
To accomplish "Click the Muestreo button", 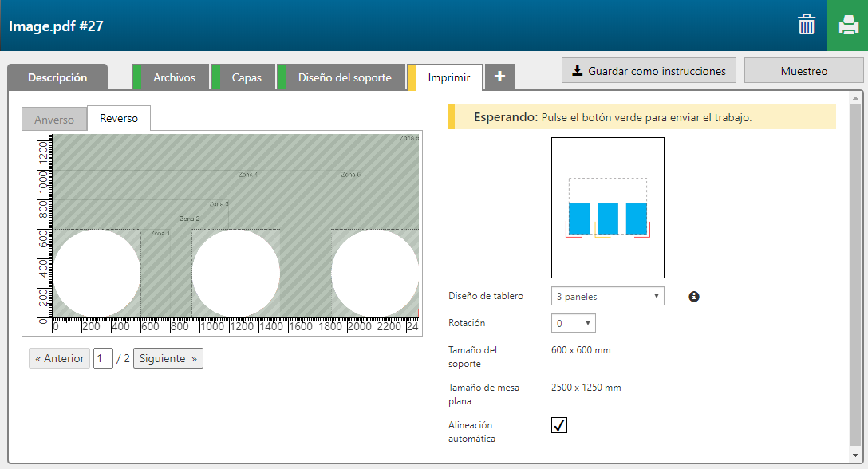I will point(803,71).
